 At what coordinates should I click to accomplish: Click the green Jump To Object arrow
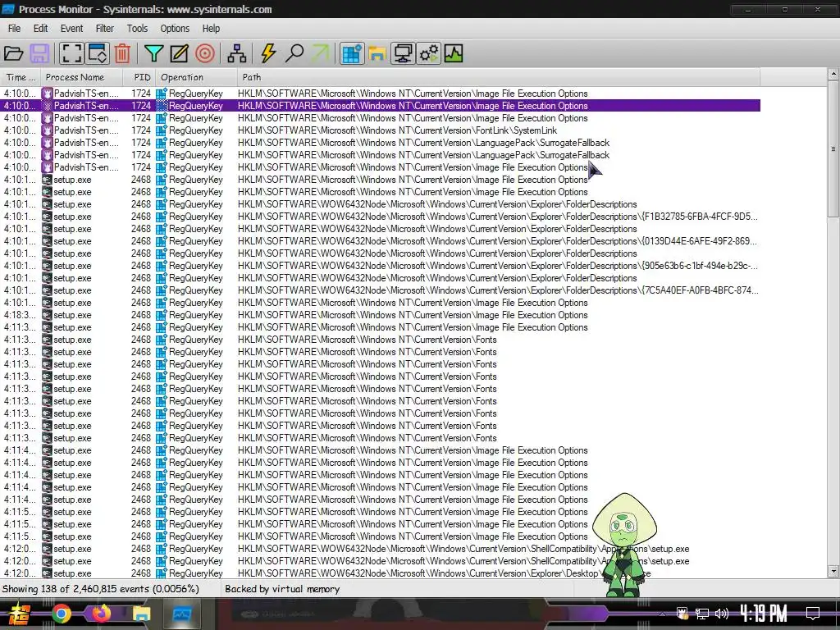[321, 53]
